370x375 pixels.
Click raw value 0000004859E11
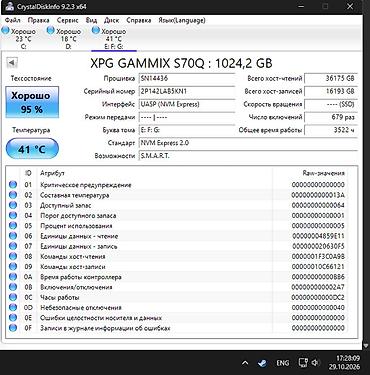coord(318,236)
